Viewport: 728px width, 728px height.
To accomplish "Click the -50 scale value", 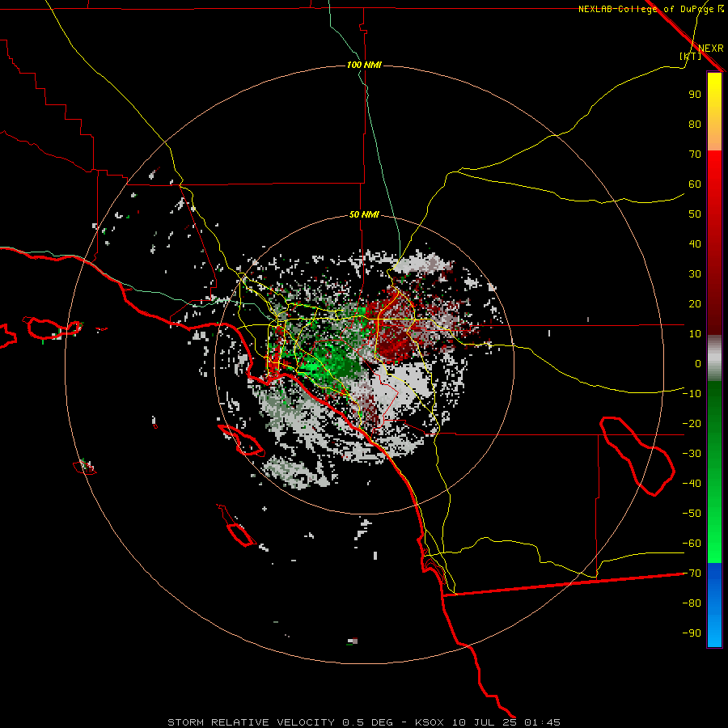I will coord(692,514).
